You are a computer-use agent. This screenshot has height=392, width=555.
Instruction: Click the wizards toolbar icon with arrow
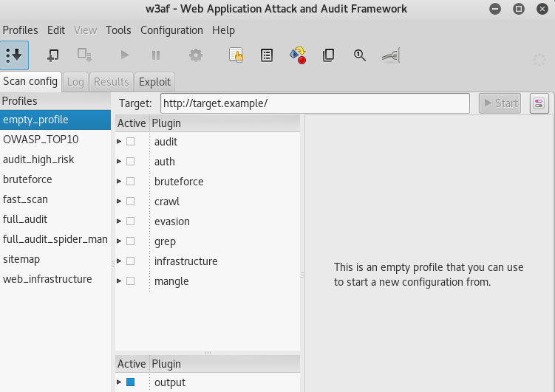pos(14,55)
